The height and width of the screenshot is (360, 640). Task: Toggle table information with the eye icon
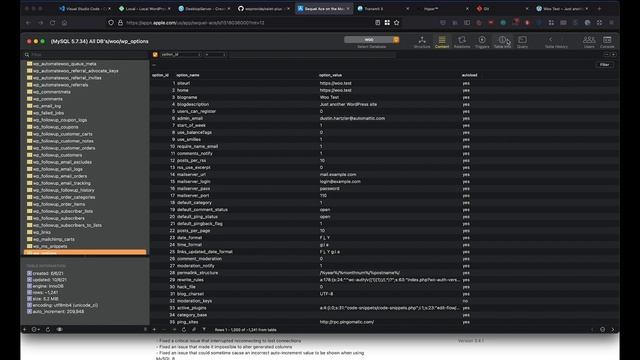pyautogui.click(x=60, y=329)
